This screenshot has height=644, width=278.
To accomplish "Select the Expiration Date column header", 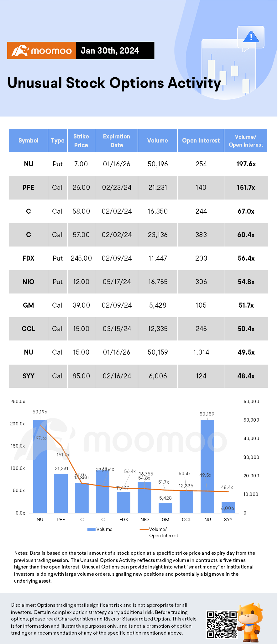I will click(x=116, y=141).
